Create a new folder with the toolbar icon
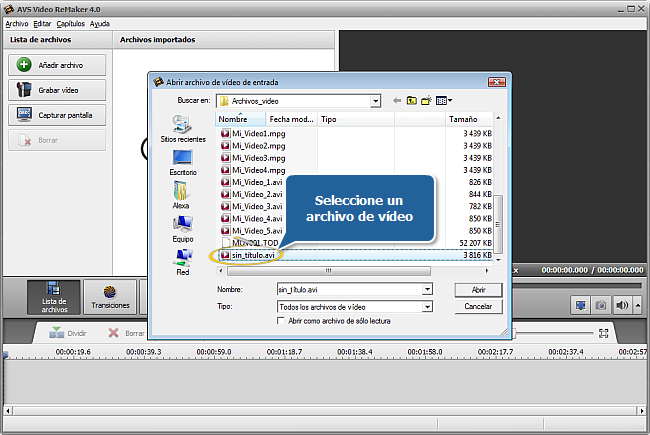The width and height of the screenshot is (650, 435). pos(425,101)
